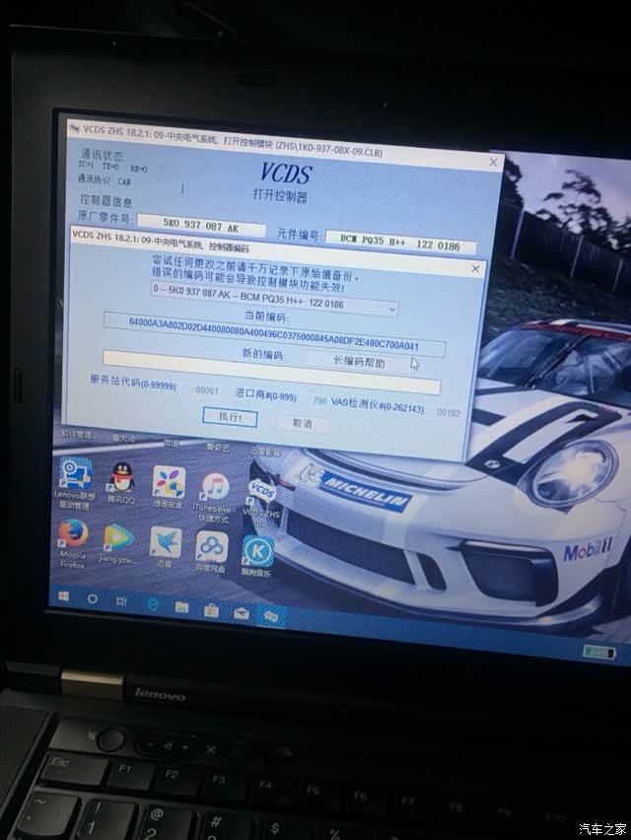Click the 取消 cancel button
The height and width of the screenshot is (840, 631).
(x=302, y=423)
